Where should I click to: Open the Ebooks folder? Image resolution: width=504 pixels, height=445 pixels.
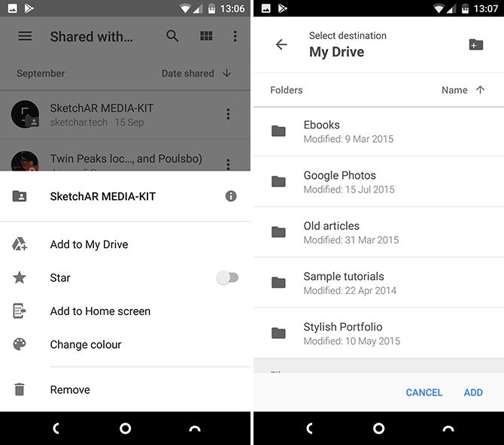[x=378, y=132]
